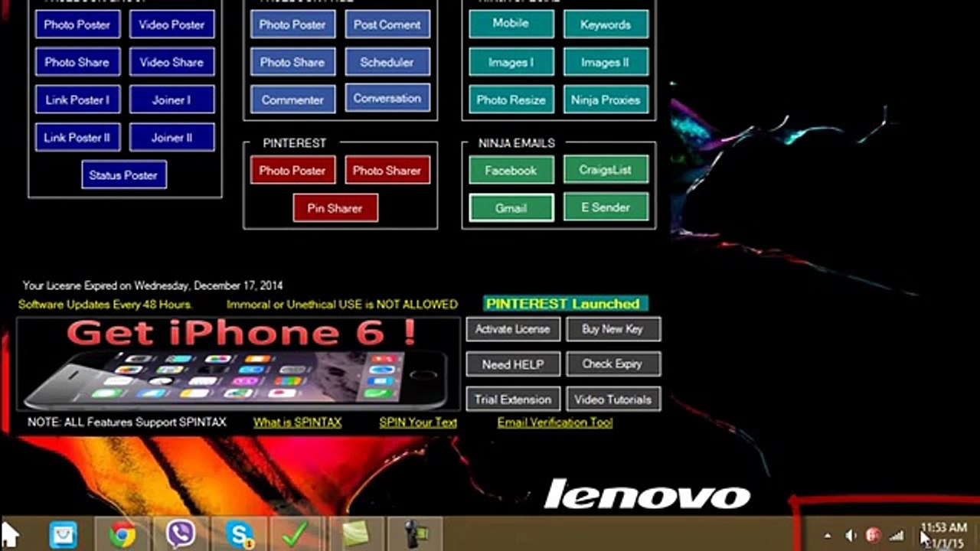Select the green checkmark app in the taskbar
This screenshot has width=980, height=551.
pyautogui.click(x=295, y=534)
